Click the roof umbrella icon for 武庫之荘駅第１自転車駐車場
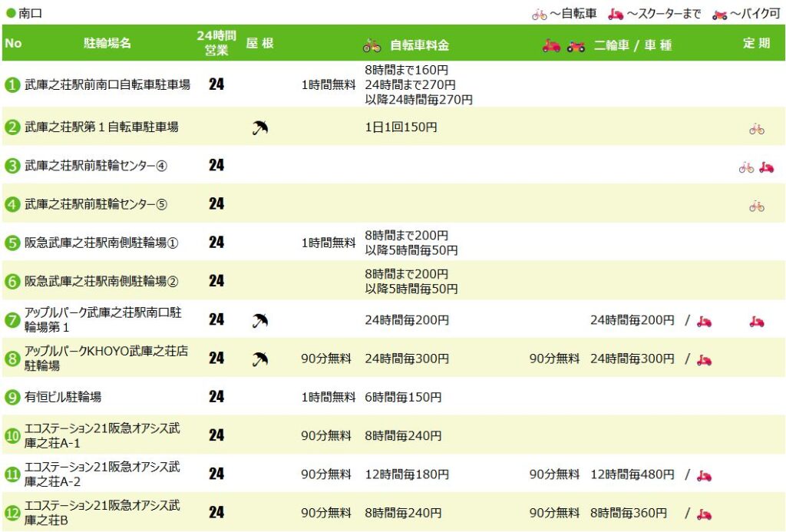 point(260,128)
